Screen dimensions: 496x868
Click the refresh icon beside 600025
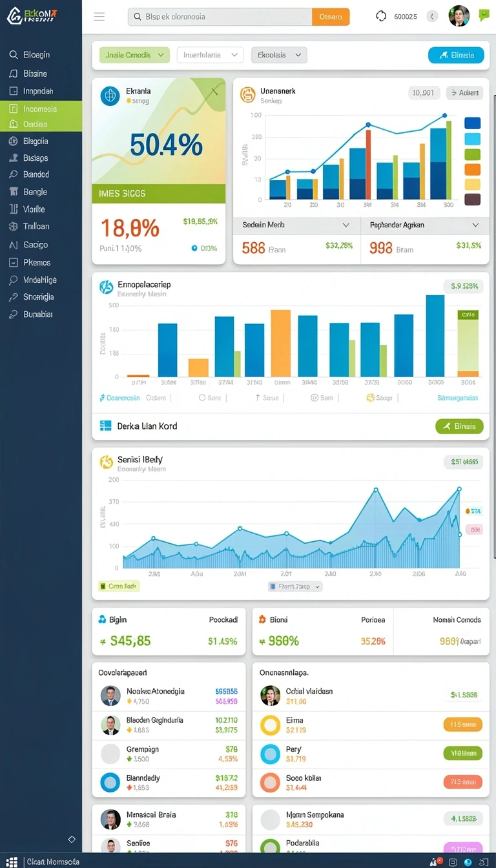pos(381,16)
